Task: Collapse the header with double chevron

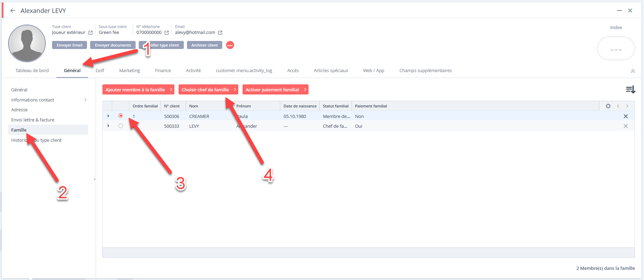Action: tap(633, 71)
